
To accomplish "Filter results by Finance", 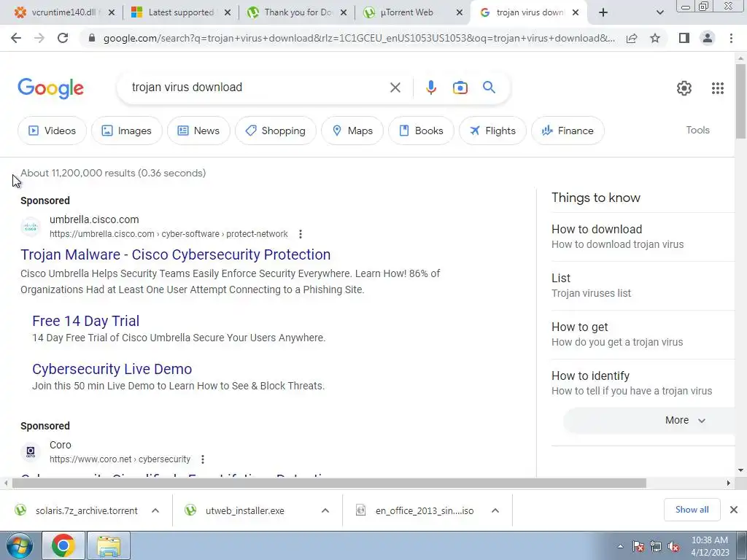I will point(568,131).
